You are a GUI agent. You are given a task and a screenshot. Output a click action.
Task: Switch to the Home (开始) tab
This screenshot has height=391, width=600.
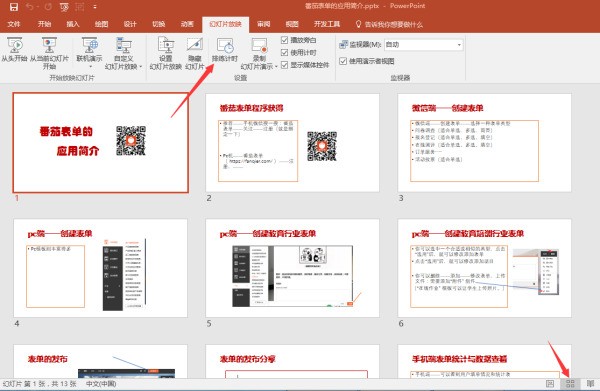click(x=44, y=24)
